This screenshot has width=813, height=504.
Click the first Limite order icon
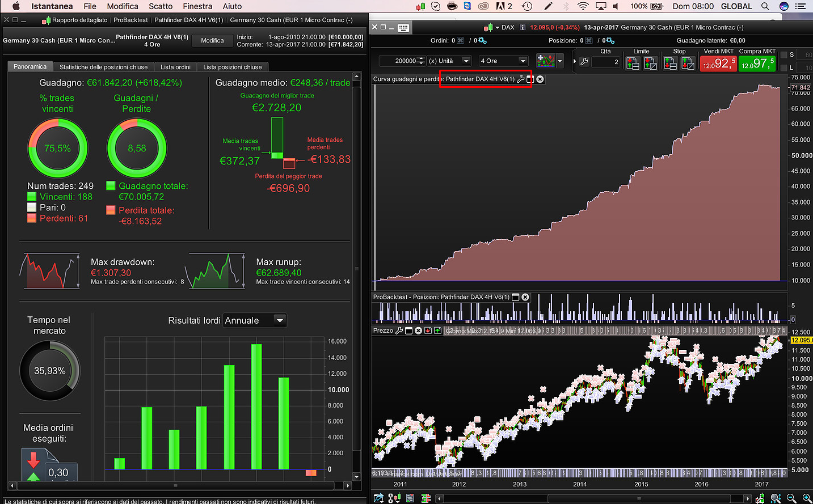click(x=633, y=63)
